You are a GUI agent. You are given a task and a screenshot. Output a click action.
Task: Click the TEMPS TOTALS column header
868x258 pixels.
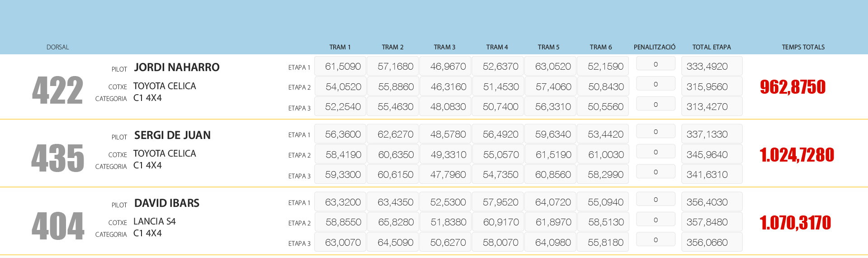coord(803,47)
